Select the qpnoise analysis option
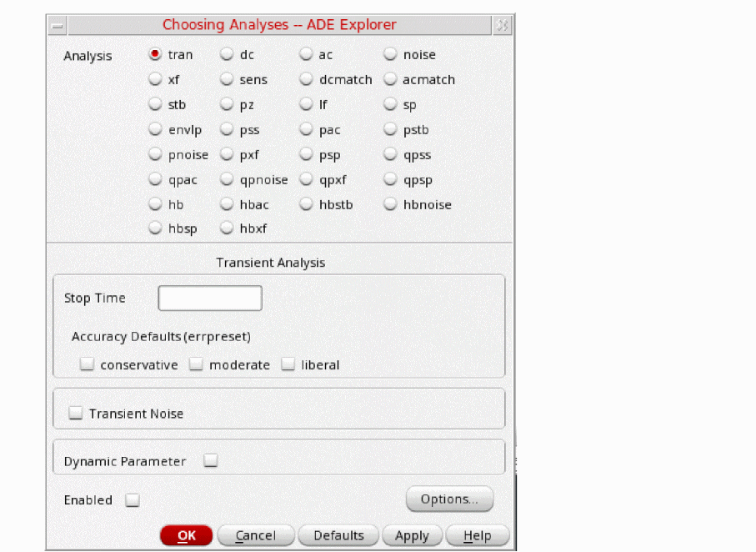 point(227,179)
